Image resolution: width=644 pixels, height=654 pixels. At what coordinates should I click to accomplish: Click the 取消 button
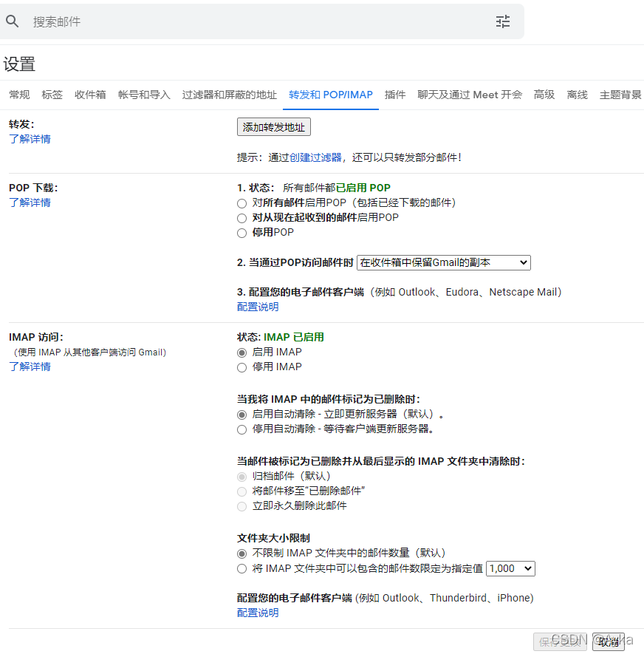pos(608,641)
